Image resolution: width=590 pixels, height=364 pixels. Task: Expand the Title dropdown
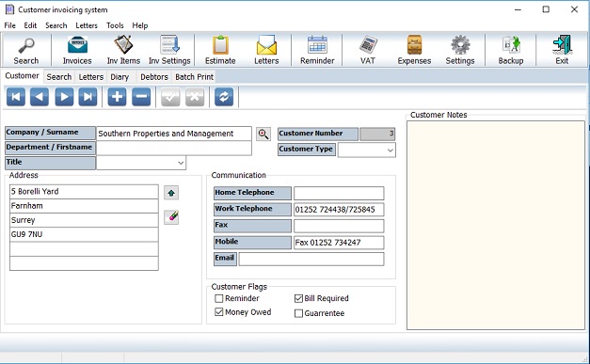181,163
